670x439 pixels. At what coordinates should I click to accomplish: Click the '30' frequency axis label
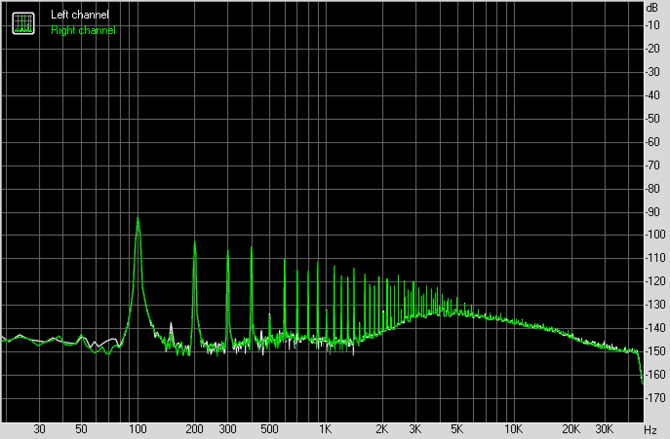click(39, 429)
